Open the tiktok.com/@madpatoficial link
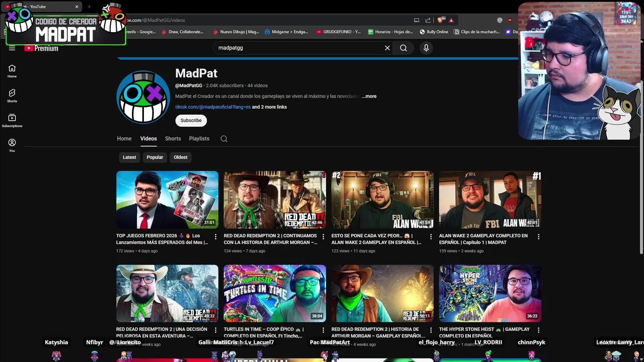 click(213, 107)
